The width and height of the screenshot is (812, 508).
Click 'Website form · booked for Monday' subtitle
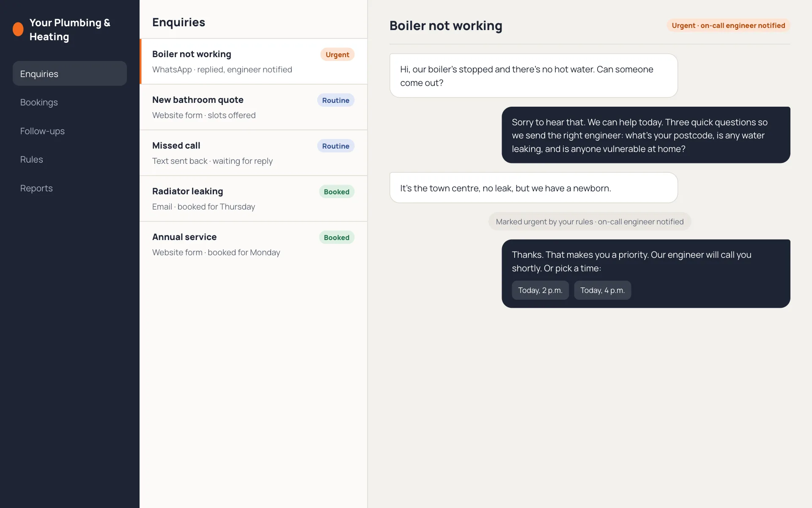(216, 252)
